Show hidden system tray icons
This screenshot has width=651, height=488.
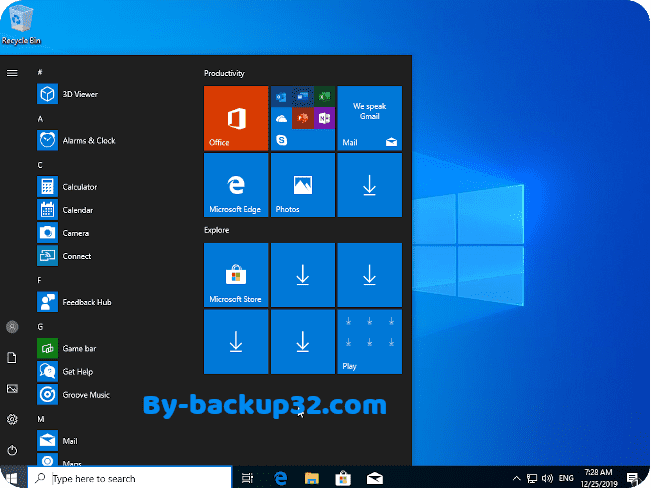pyautogui.click(x=516, y=478)
